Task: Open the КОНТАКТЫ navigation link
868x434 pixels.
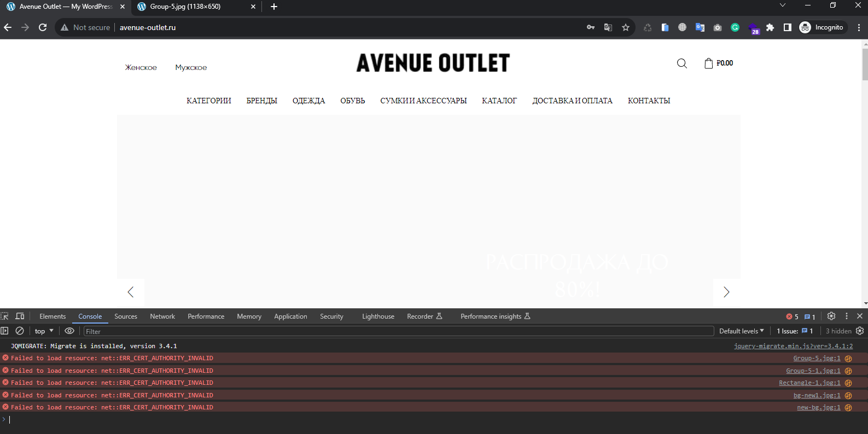Action: (649, 101)
